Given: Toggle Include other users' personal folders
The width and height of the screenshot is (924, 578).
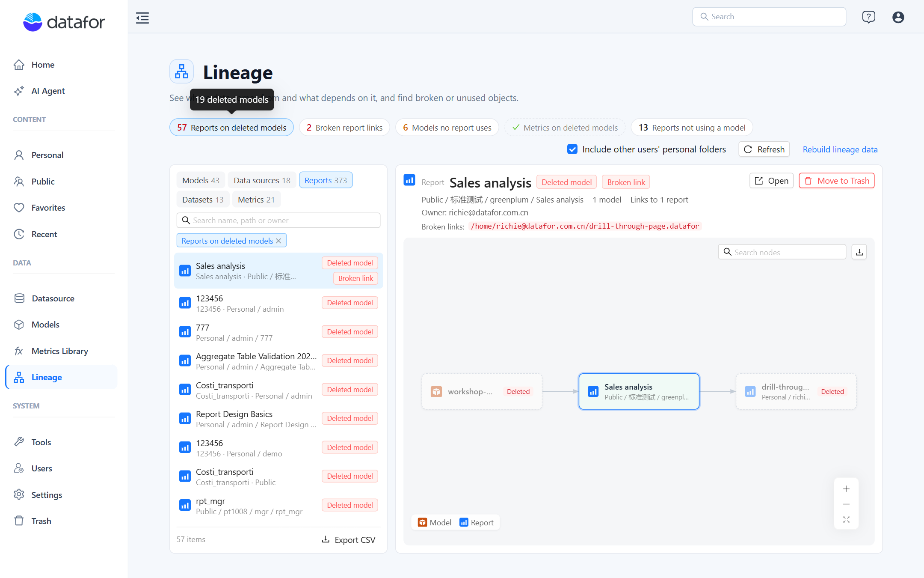Looking at the screenshot, I should pos(572,149).
